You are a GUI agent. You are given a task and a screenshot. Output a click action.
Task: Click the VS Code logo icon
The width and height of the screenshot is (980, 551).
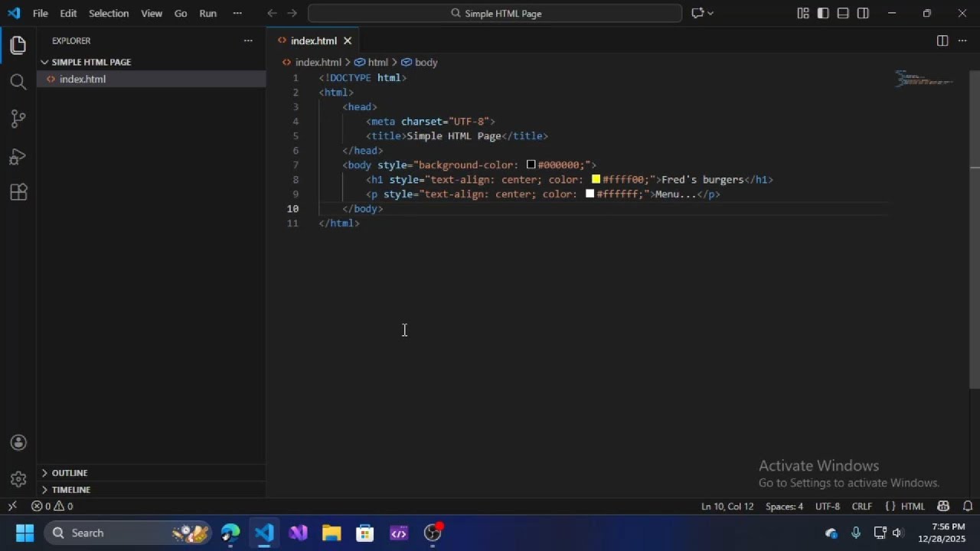(x=14, y=13)
